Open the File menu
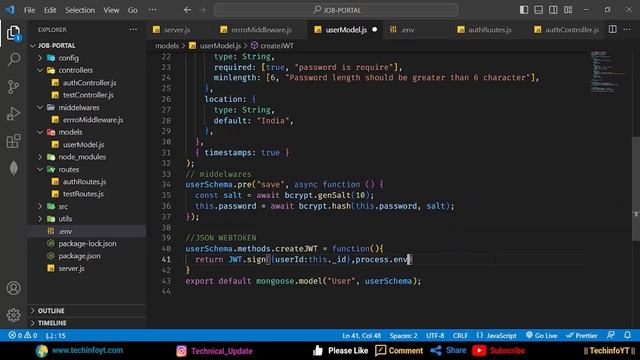 [29, 10]
